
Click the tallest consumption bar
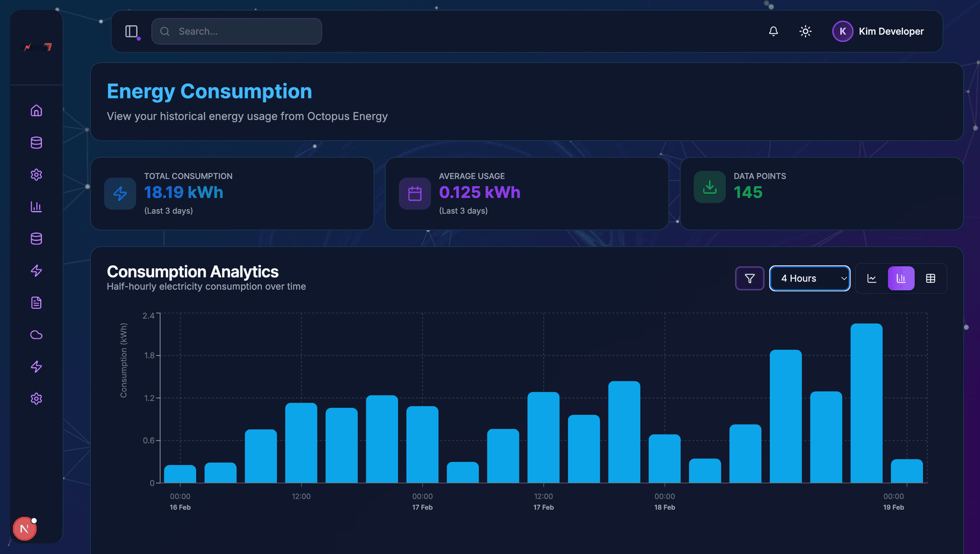(866, 403)
